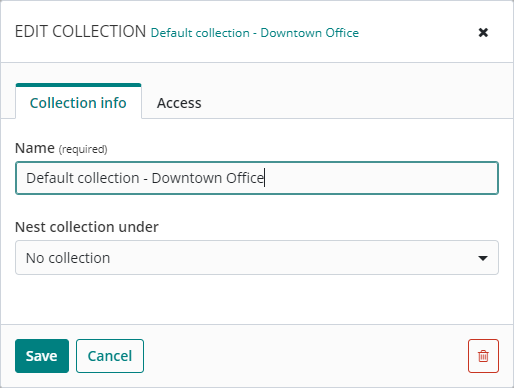Click the Nest collection under label
514x388 pixels.
(87, 227)
